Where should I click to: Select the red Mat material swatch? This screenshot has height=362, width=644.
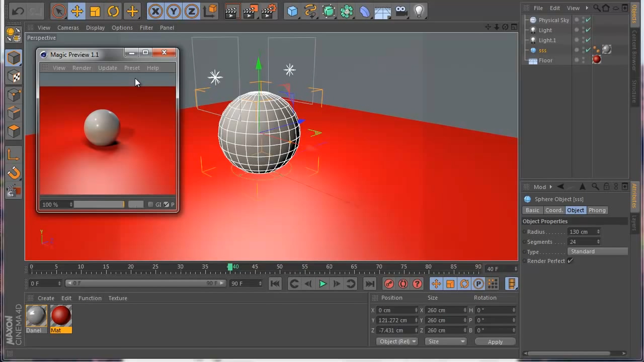tap(61, 316)
